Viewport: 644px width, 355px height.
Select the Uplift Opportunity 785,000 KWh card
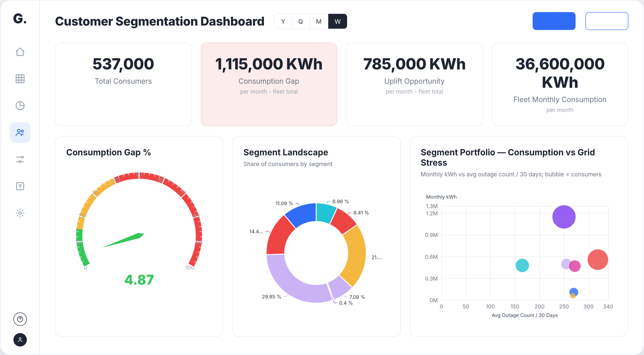click(414, 84)
